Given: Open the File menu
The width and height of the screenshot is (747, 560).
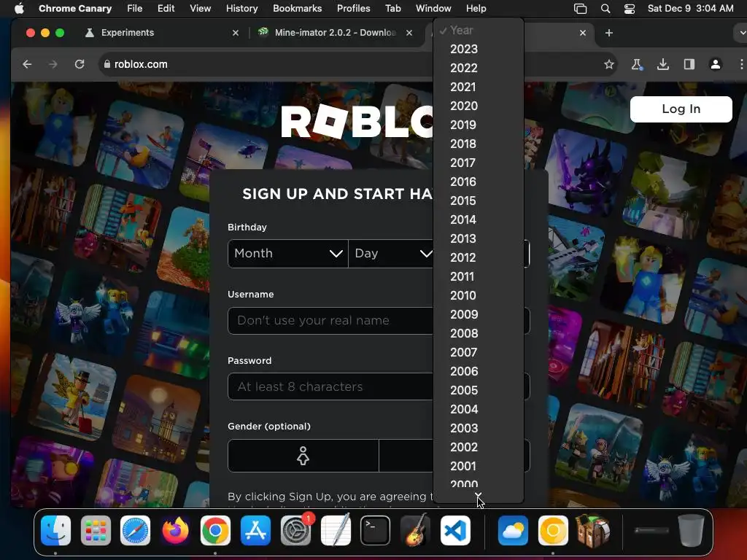Looking at the screenshot, I should click(x=134, y=9).
